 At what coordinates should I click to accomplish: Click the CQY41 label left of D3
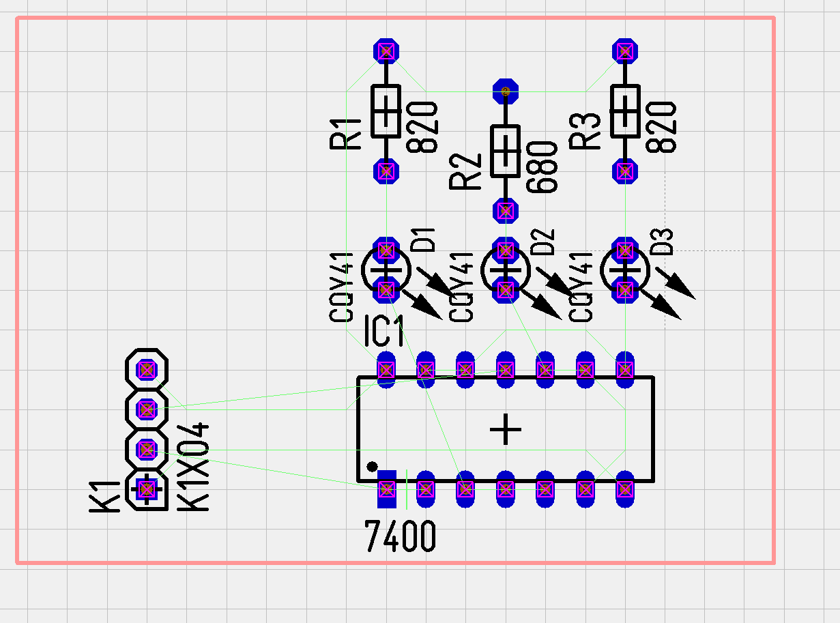(581, 287)
